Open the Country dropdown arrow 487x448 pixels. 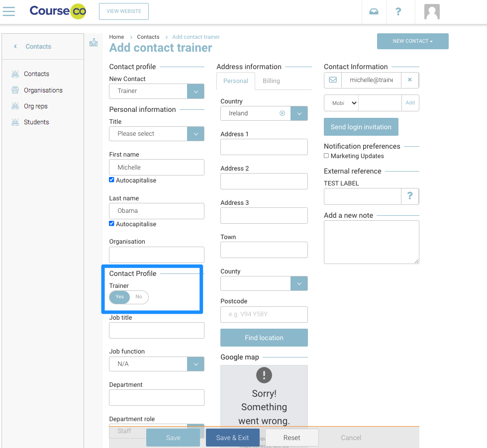(x=299, y=113)
